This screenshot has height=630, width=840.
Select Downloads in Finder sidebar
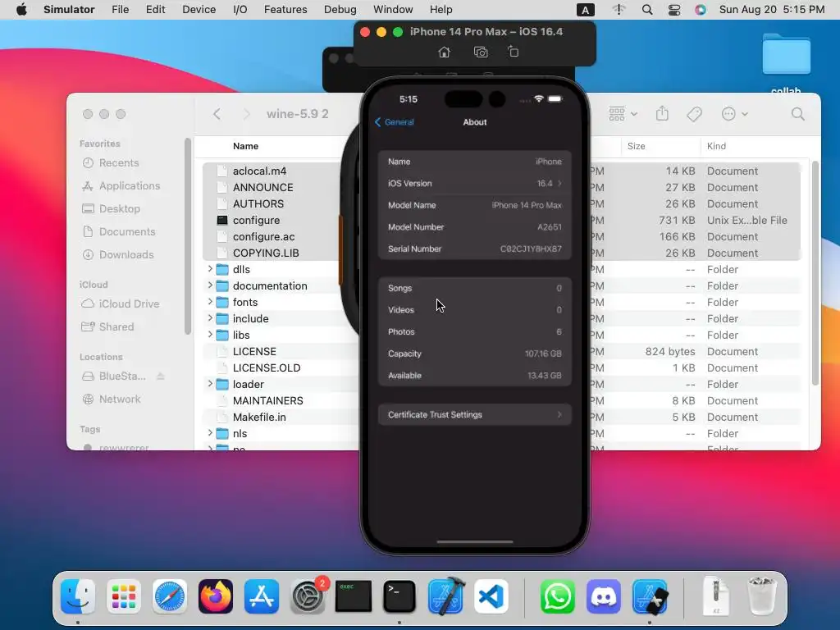click(x=117, y=255)
